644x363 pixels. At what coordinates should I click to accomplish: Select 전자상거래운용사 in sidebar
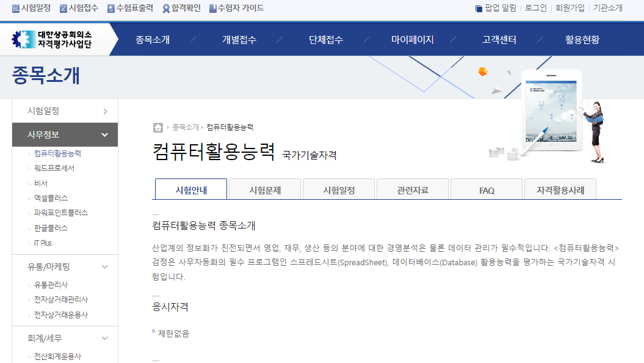coord(61,315)
